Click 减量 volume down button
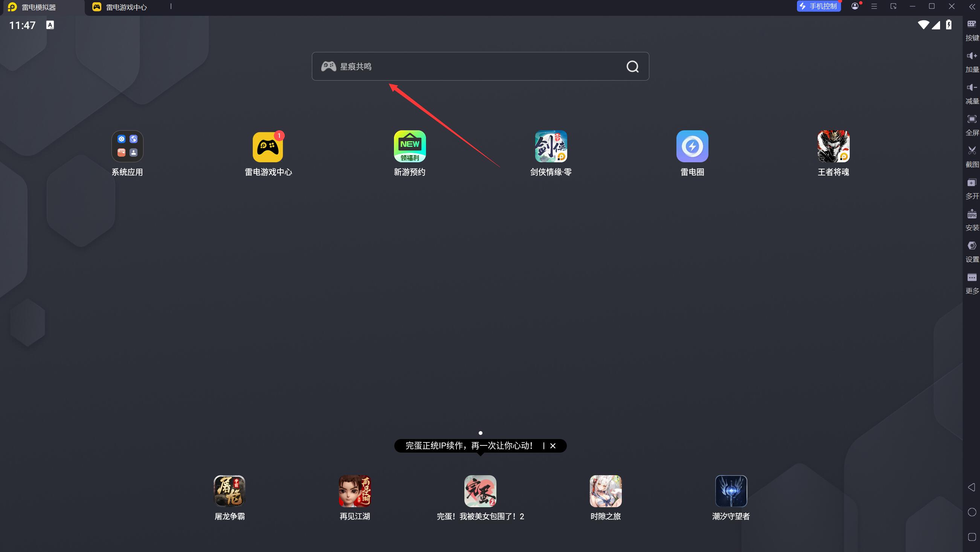980x552 pixels. pos(972,93)
